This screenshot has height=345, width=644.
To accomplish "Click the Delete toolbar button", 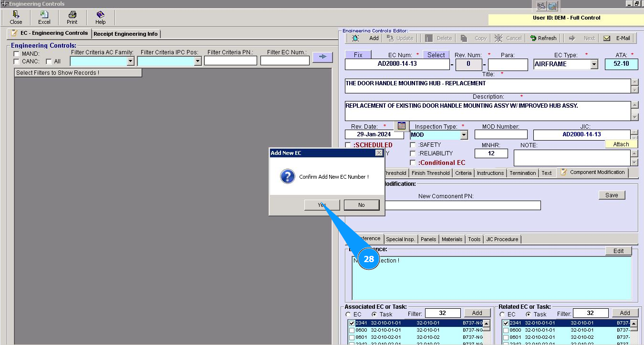I will coord(439,38).
